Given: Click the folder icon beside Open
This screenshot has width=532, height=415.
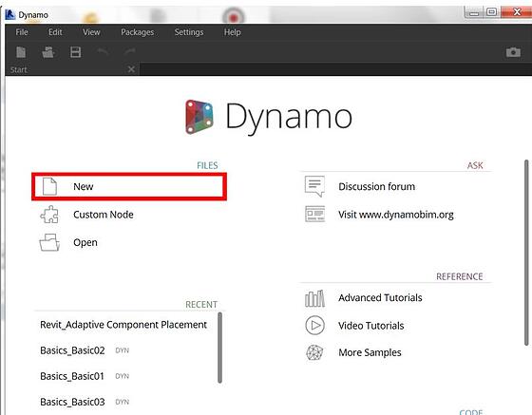Looking at the screenshot, I should click(x=49, y=242).
